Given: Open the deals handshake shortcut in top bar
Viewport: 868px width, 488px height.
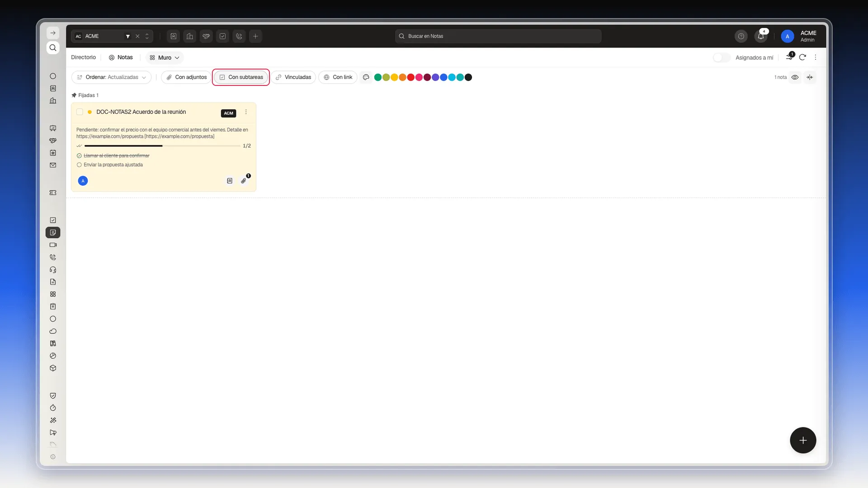Looking at the screenshot, I should 206,36.
